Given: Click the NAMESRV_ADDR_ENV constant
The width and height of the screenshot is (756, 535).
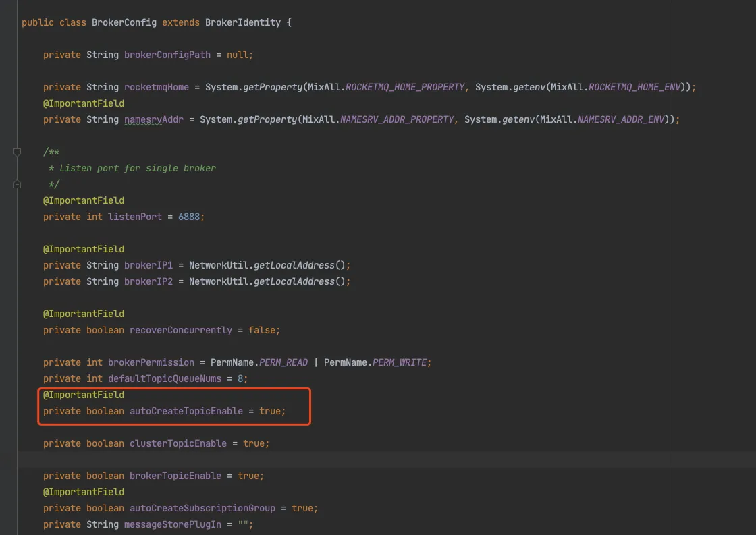Looking at the screenshot, I should (621, 119).
